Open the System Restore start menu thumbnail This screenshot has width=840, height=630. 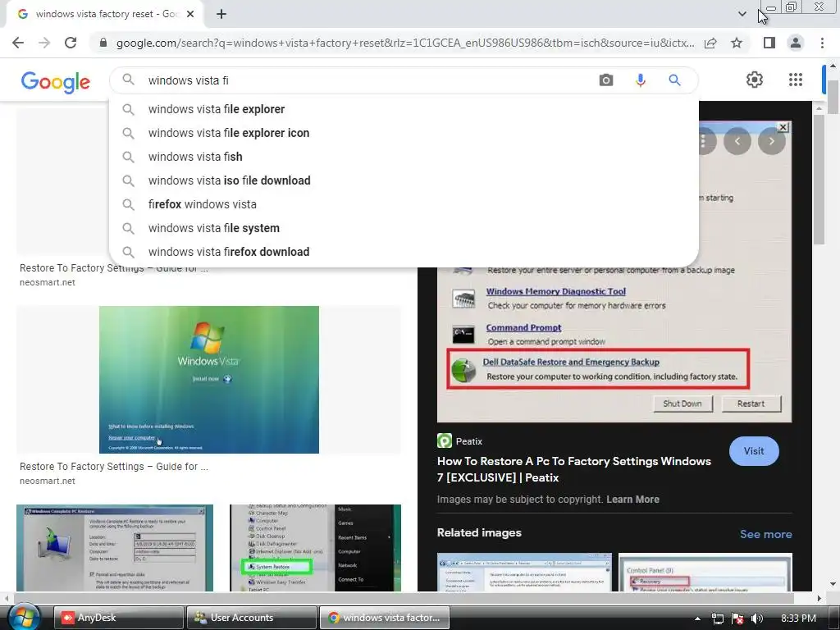(315, 548)
